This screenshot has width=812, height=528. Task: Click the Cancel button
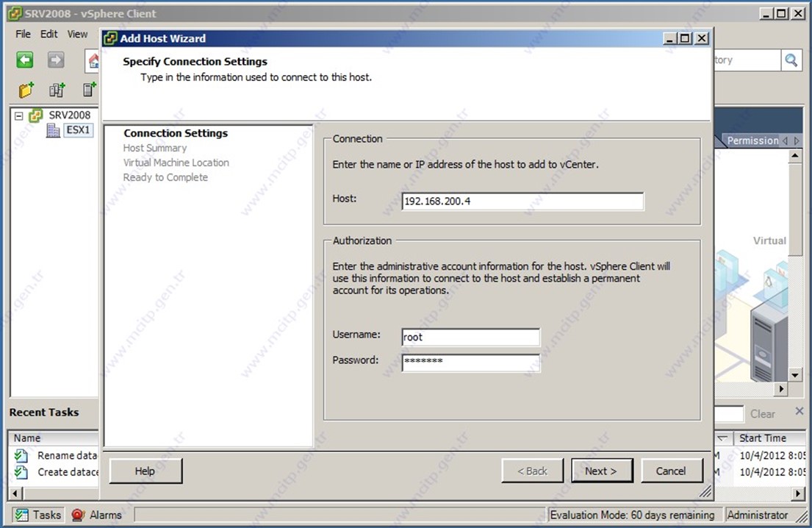coord(672,471)
